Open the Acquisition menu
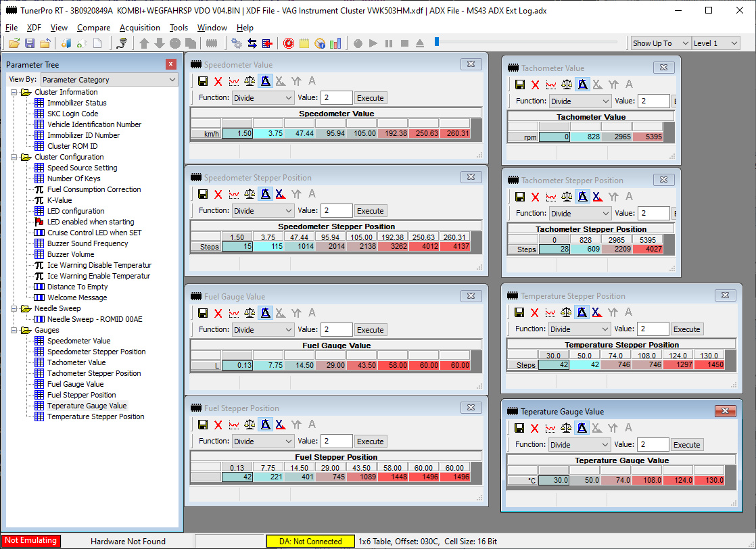 (x=140, y=28)
